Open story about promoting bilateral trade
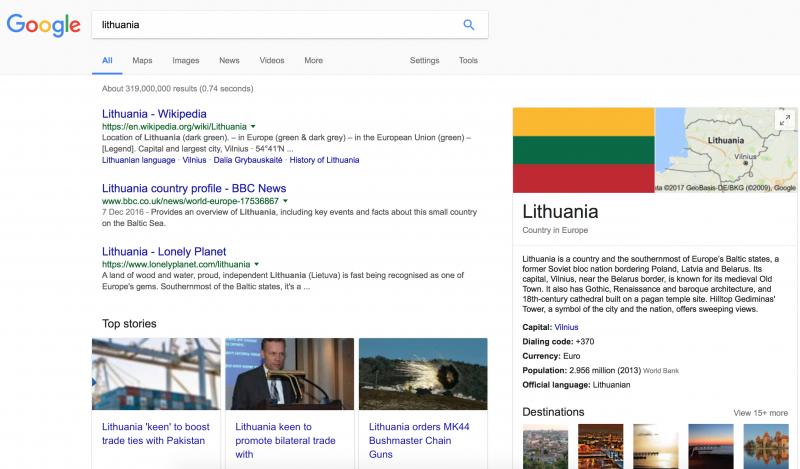 point(285,440)
